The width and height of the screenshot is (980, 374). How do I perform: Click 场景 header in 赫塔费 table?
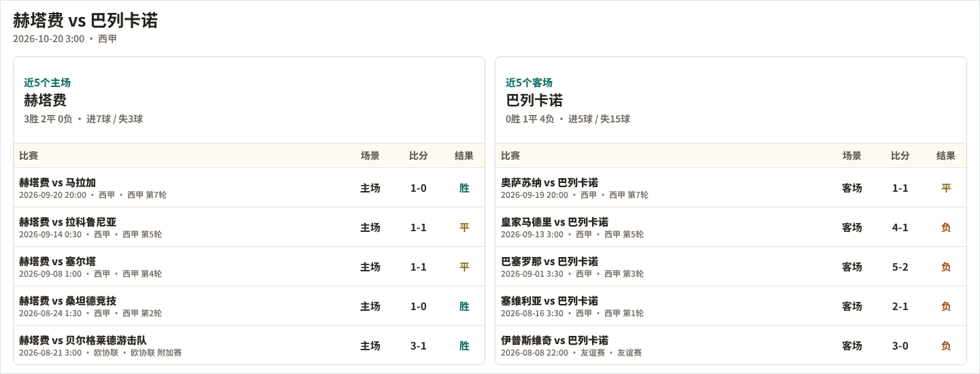370,156
